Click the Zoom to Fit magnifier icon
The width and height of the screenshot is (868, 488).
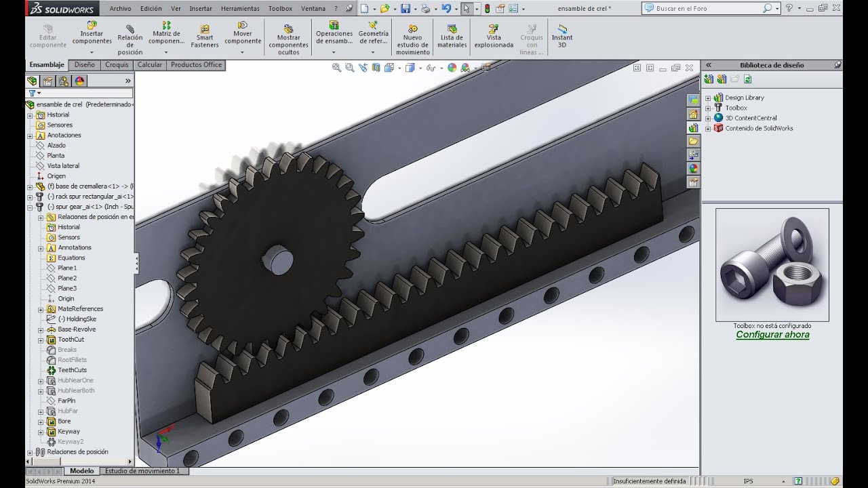click(336, 68)
